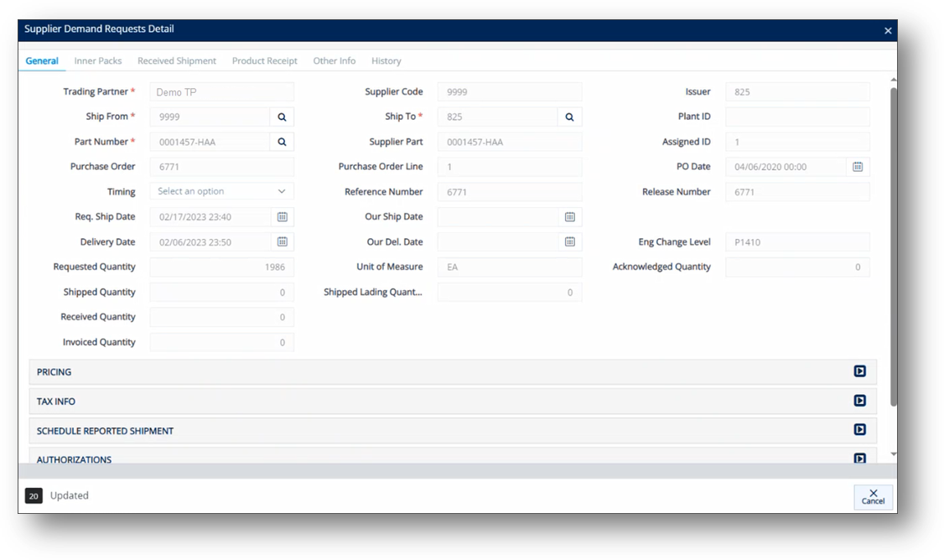The image size is (944, 560).
Task: Click the Reference Number field
Action: 510,192
